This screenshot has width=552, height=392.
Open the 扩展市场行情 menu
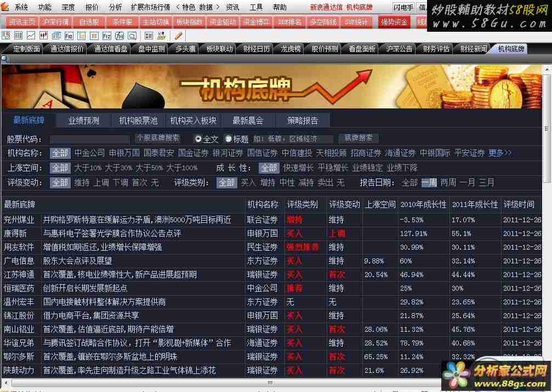pos(150,7)
